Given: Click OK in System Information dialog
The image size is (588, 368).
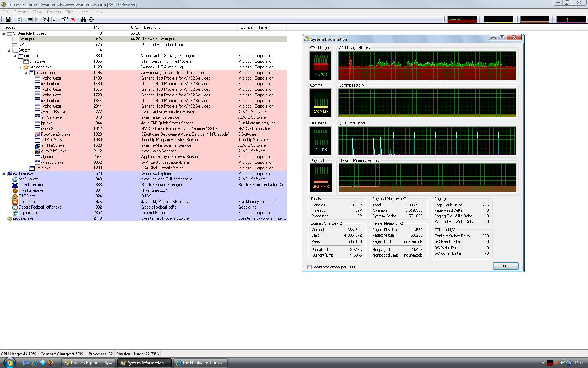Looking at the screenshot, I should (505, 266).
